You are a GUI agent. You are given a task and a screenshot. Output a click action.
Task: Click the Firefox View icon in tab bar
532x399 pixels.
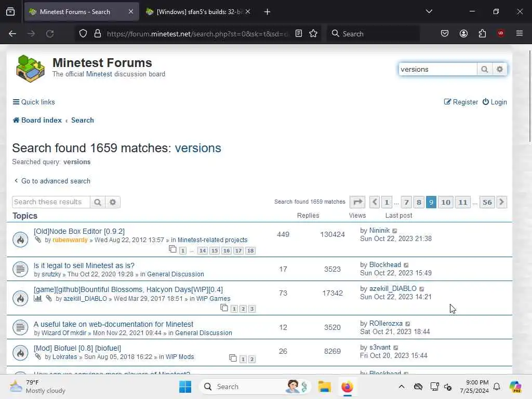click(x=10, y=12)
